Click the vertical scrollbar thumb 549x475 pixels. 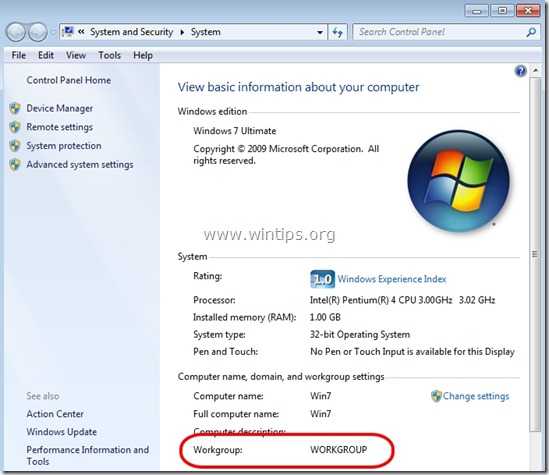click(535, 254)
